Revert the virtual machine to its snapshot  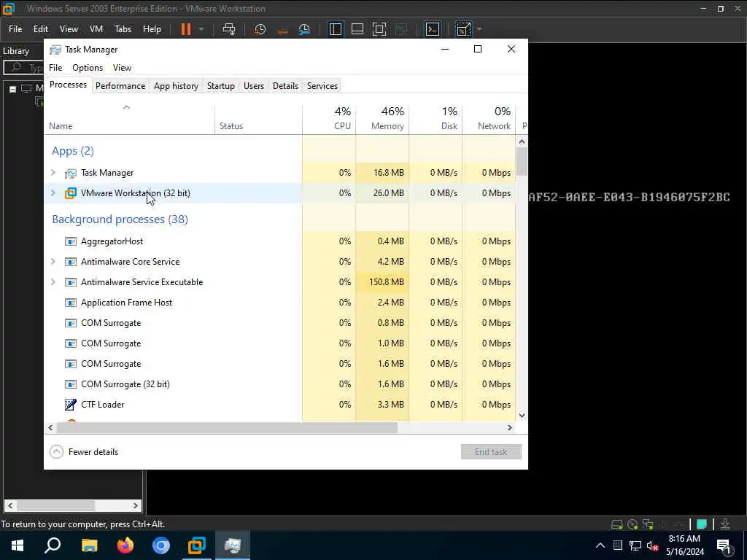282,29
